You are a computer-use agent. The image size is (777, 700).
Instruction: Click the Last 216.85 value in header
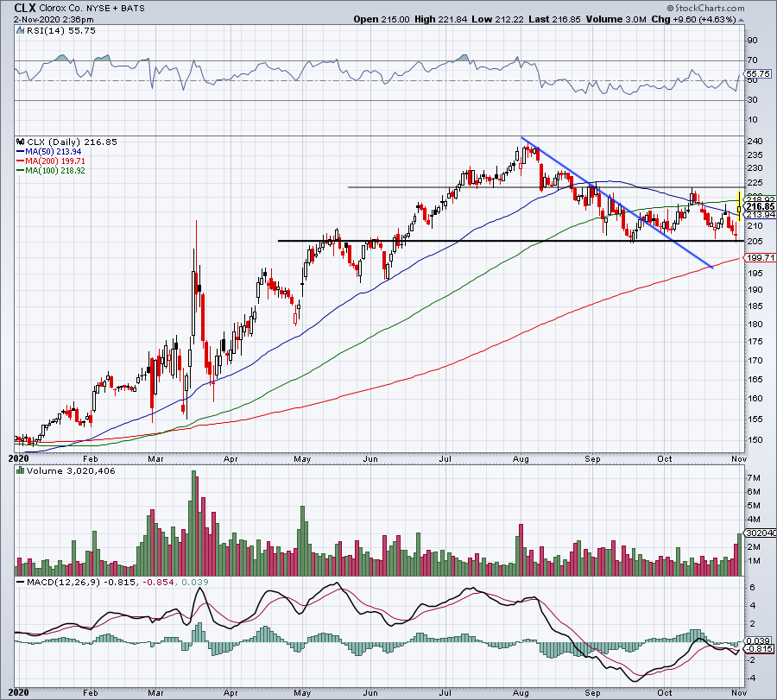[554, 19]
